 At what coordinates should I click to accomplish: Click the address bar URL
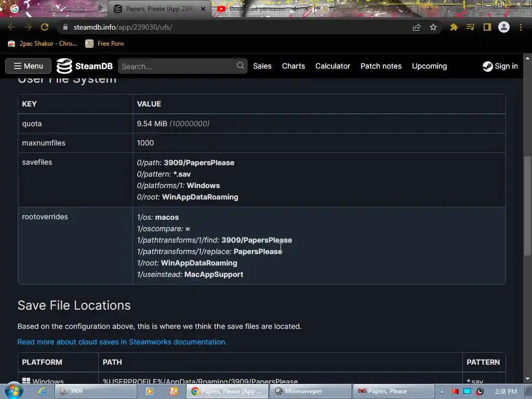[123, 27]
